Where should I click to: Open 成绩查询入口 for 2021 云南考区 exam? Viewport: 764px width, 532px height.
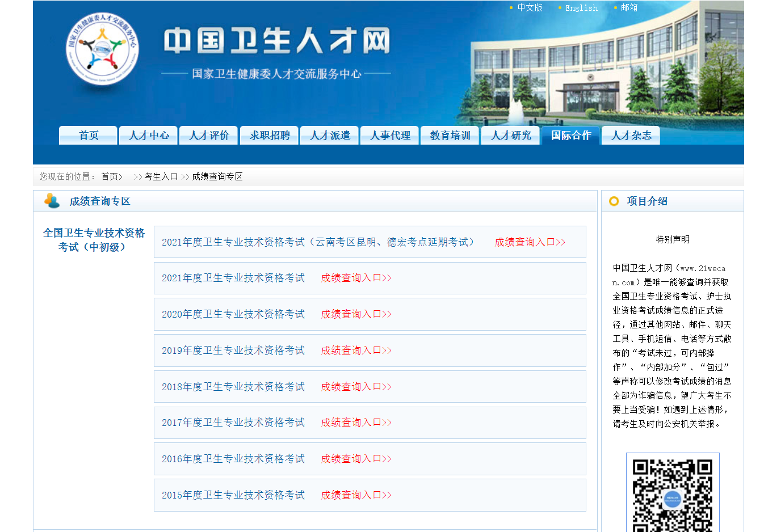pyautogui.click(x=530, y=242)
